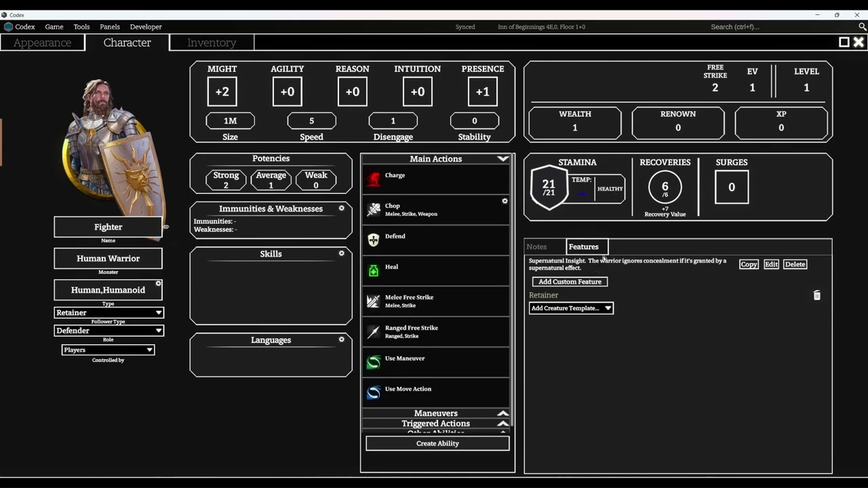Click the Create Ability button

pyautogui.click(x=437, y=443)
